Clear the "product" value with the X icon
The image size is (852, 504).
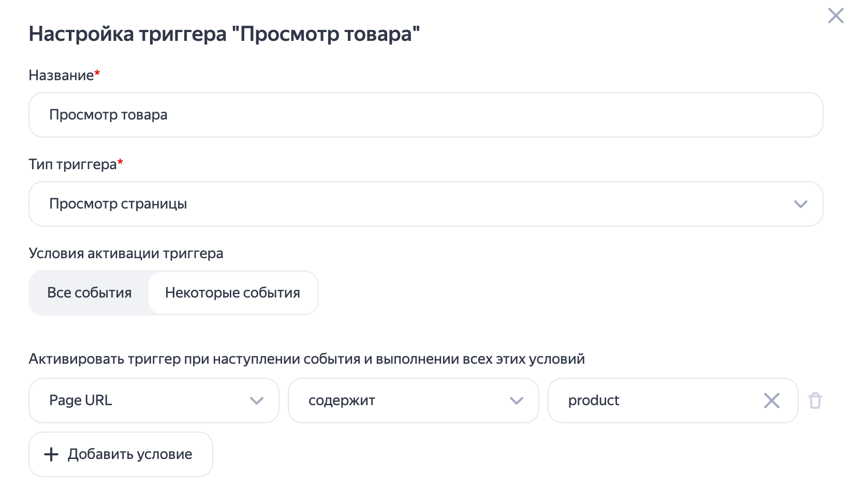tap(771, 401)
